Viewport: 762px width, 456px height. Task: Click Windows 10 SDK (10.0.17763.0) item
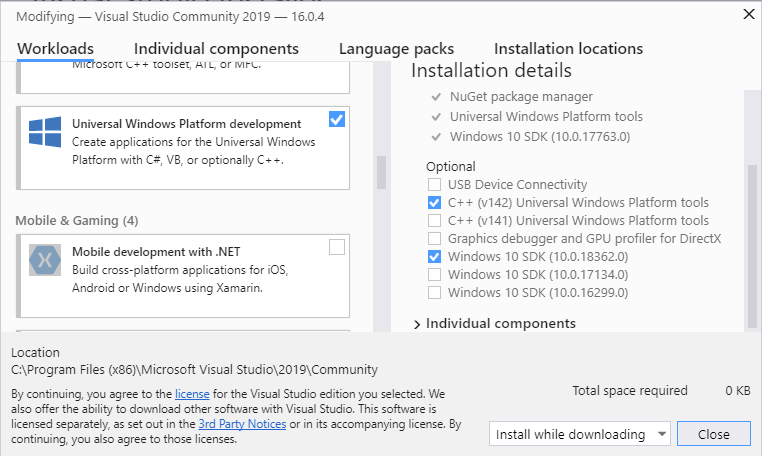coord(540,137)
